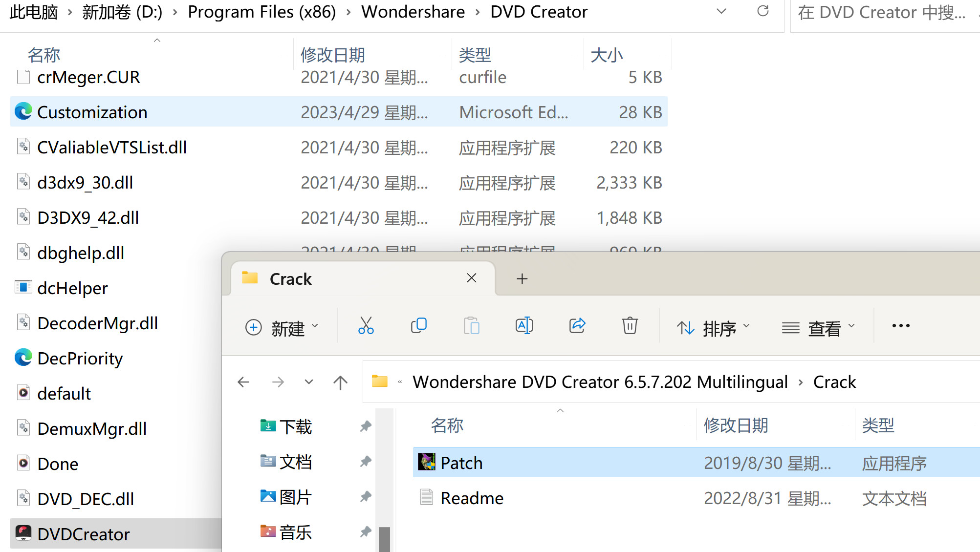Refresh the DVD Creator folder view
Viewport: 980px width, 552px height.
click(x=763, y=11)
